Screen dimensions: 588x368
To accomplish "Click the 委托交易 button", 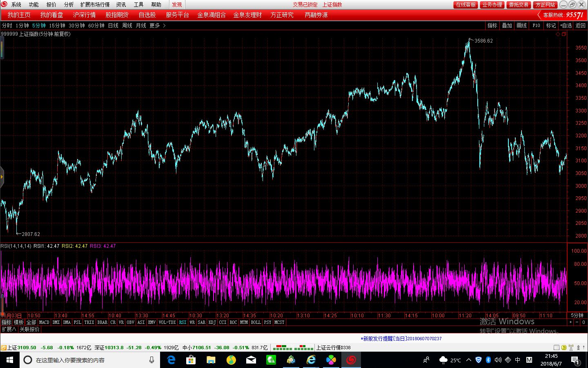I will tap(519, 4).
